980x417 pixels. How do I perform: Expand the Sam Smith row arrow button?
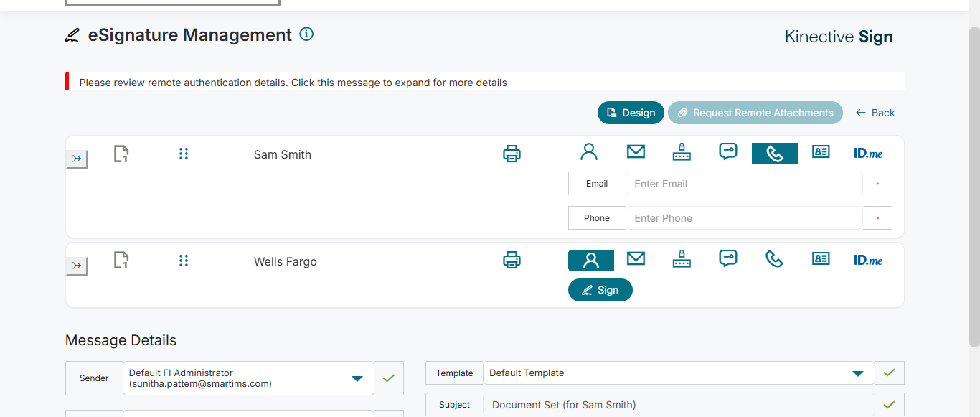click(x=77, y=159)
